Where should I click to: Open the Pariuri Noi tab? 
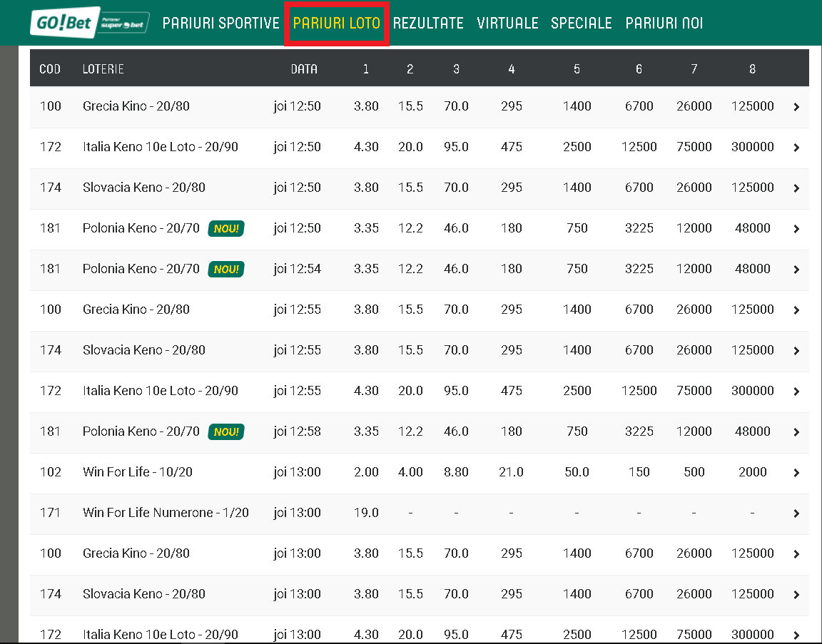[x=664, y=23]
